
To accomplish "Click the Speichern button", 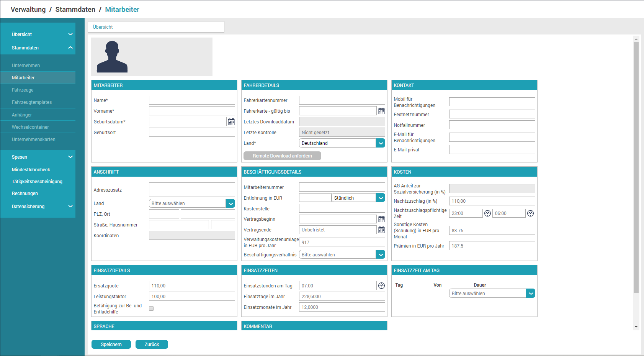I will point(111,344).
